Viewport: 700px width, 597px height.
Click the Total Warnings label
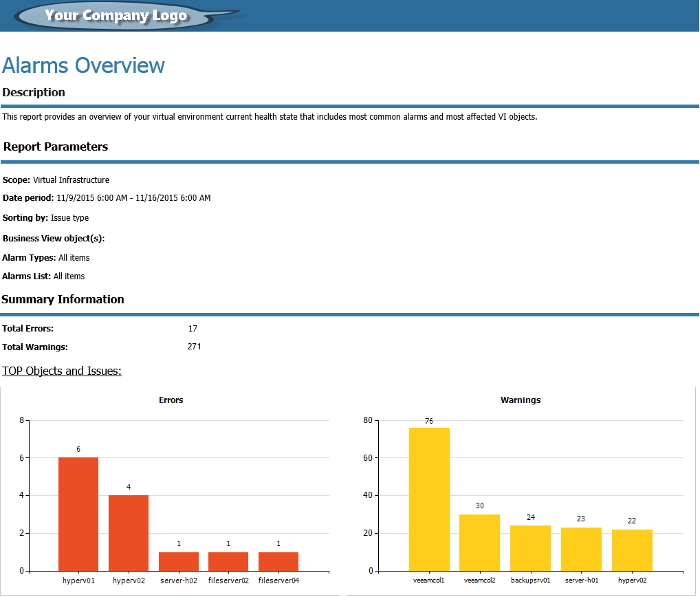(x=35, y=347)
